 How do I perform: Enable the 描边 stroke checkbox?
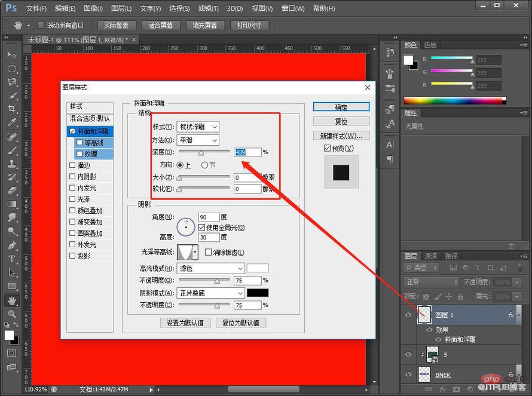point(72,165)
